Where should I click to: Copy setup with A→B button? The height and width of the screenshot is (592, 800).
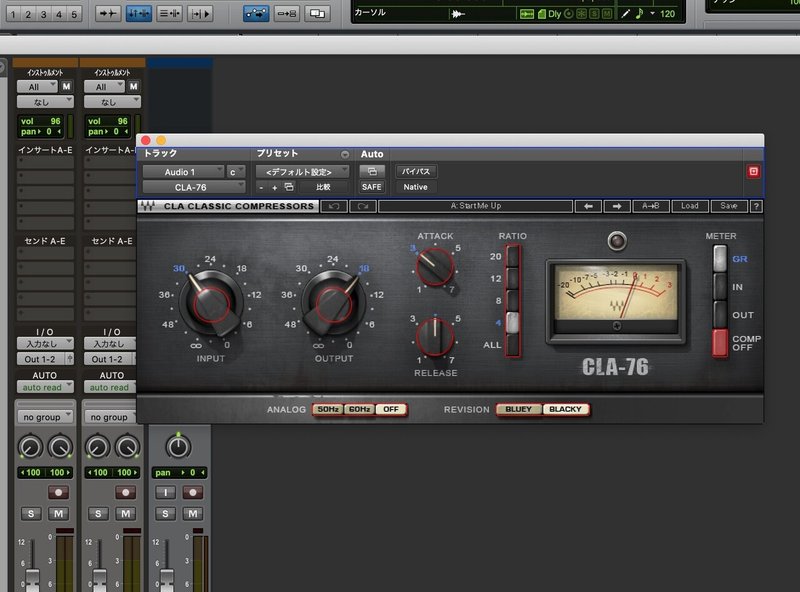[651, 206]
